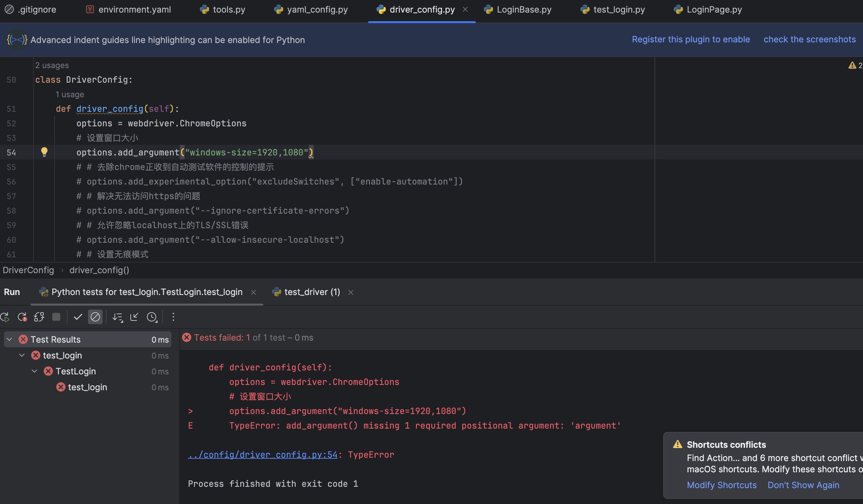Click the TypeError missing argument line in output
This screenshot has height=504, width=863.
425,425
